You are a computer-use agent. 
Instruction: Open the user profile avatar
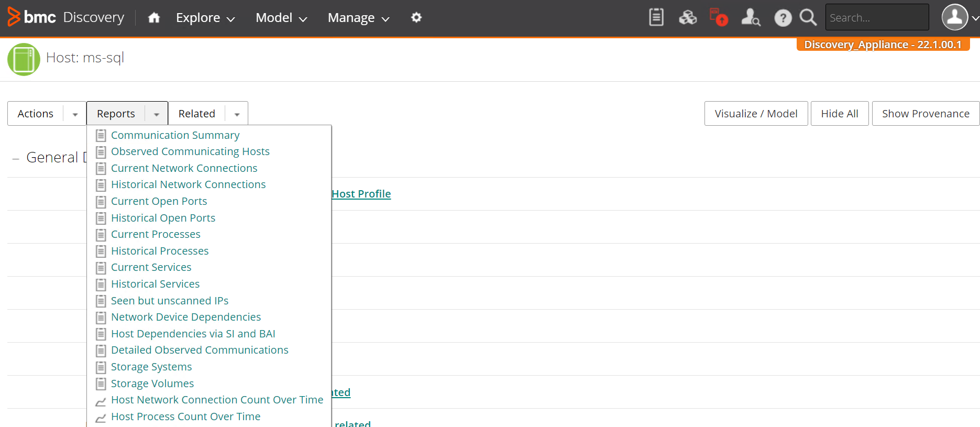click(955, 17)
